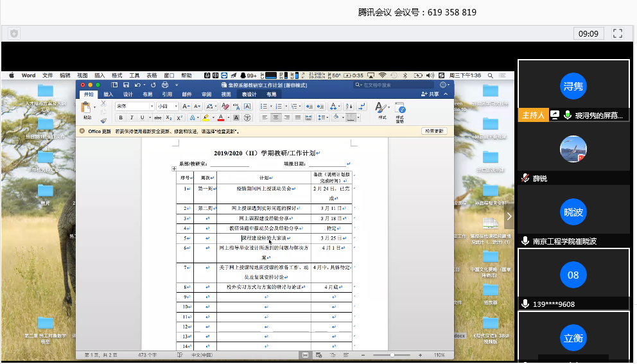Click the Styles pane icon in ribbon
Image resolution: width=637 pixels, height=364 pixels.
pyautogui.click(x=399, y=110)
